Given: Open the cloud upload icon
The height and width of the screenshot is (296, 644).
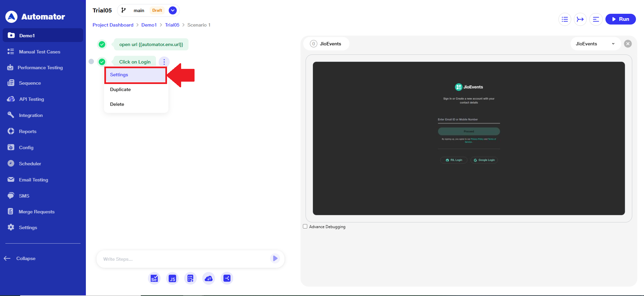Looking at the screenshot, I should tap(209, 278).
